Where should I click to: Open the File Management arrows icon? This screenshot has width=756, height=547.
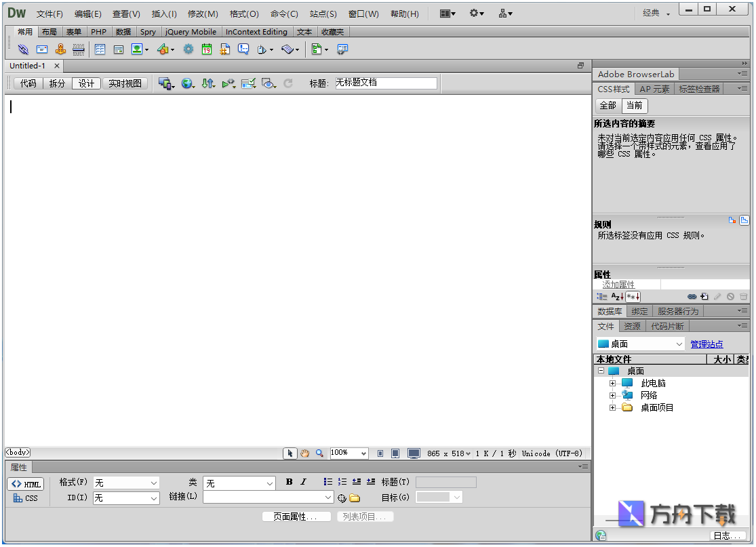pyautogui.click(x=207, y=83)
